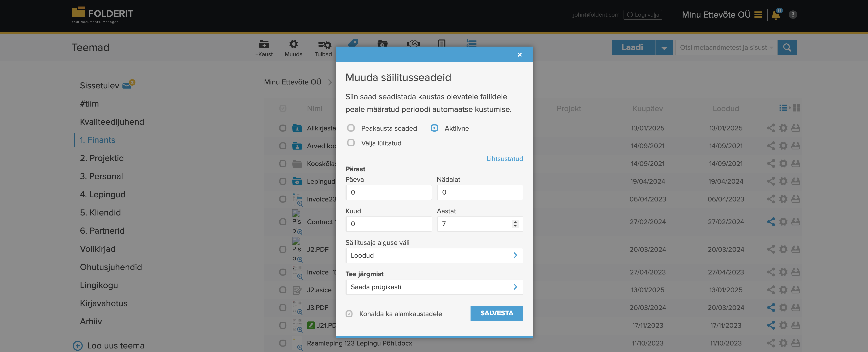Switch to grid view icon

tap(796, 108)
